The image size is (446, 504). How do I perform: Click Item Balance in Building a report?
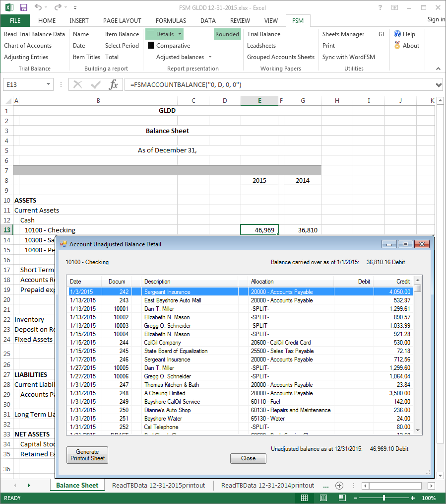(122, 34)
